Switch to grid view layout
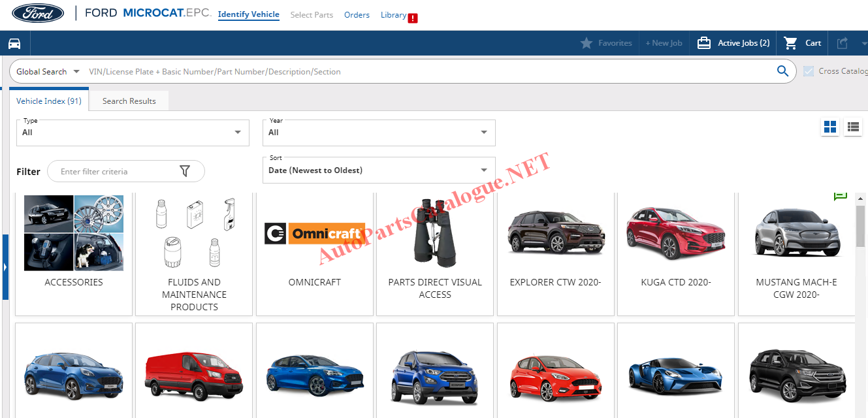 click(x=830, y=127)
